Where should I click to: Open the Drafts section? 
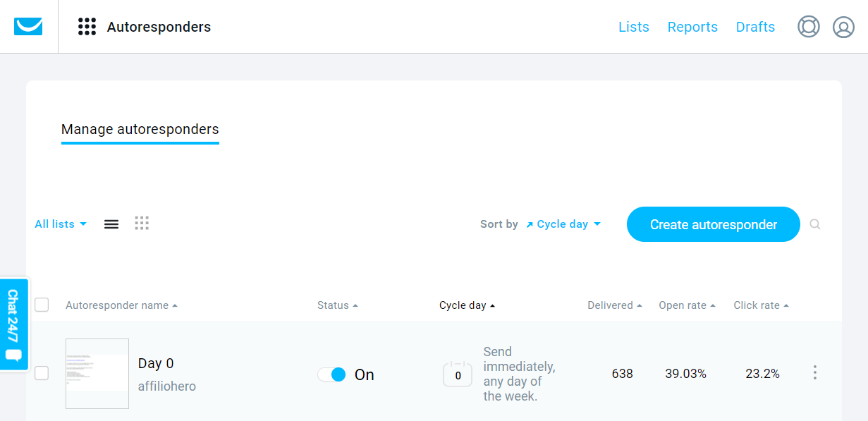click(755, 27)
